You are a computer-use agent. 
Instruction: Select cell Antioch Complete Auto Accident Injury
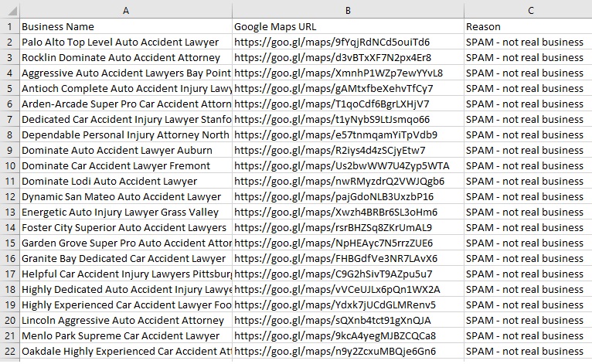(126, 88)
